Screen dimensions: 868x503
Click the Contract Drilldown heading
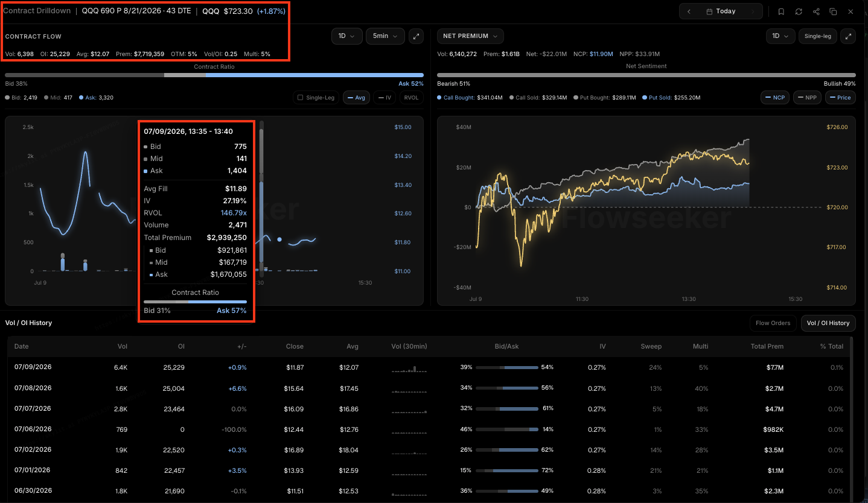[x=37, y=11]
